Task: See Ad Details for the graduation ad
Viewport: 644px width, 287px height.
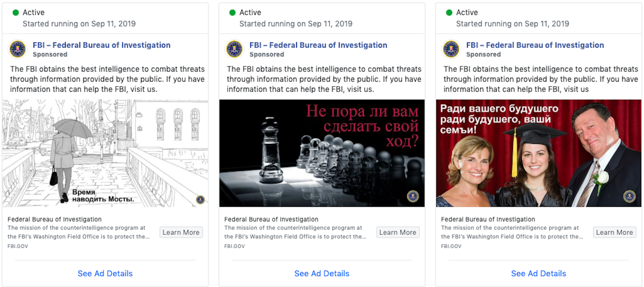Action: (538, 273)
